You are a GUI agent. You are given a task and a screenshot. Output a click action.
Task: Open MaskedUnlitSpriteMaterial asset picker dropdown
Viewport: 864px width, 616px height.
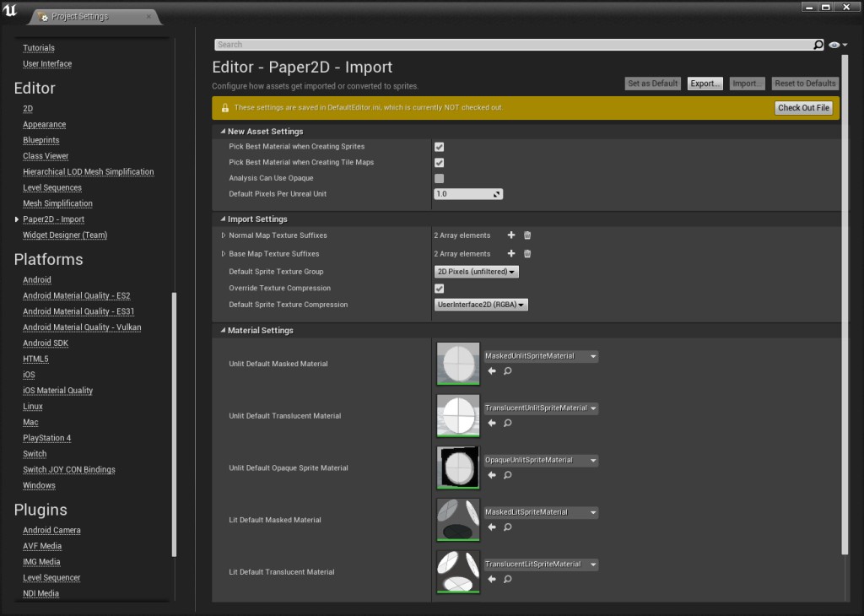tap(541, 356)
